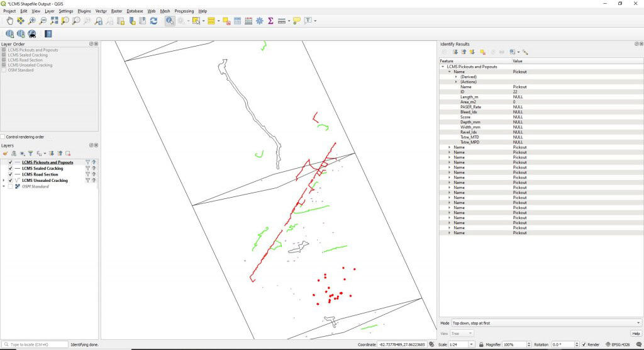Click Zoom to Selection icon
The width and height of the screenshot is (644, 350).
(65, 21)
